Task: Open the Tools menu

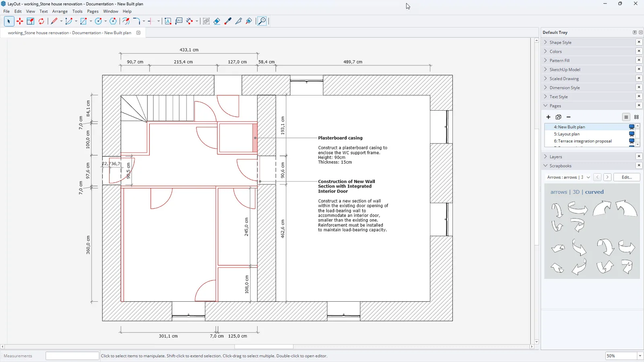Action: [x=77, y=11]
